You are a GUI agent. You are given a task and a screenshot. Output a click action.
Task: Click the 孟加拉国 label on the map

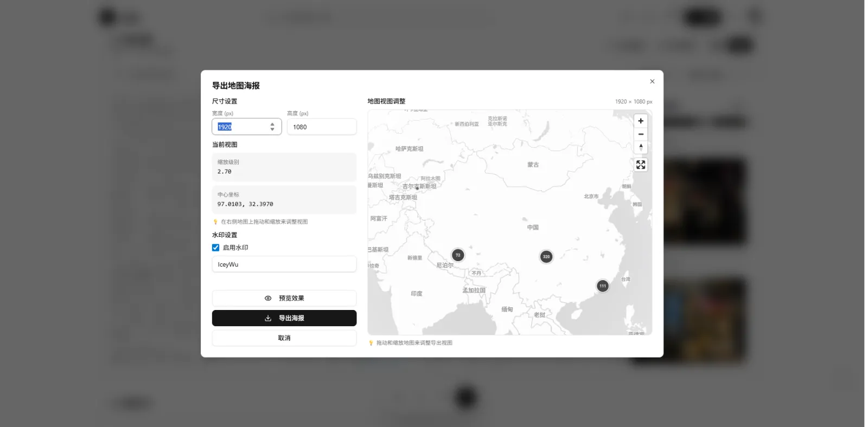[474, 290]
